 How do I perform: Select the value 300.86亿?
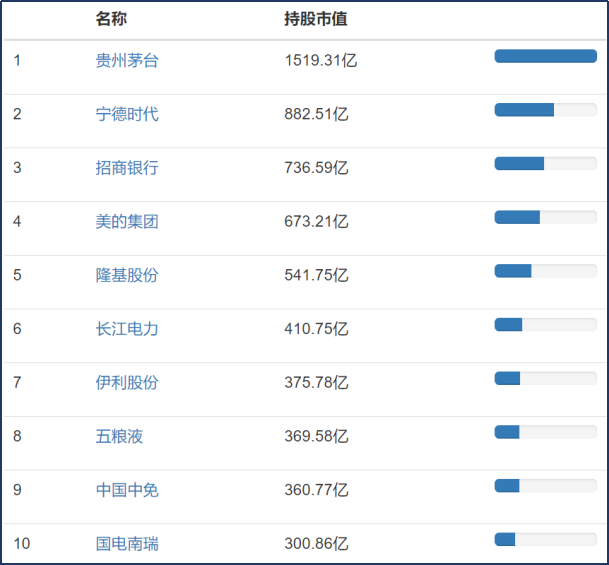316,544
